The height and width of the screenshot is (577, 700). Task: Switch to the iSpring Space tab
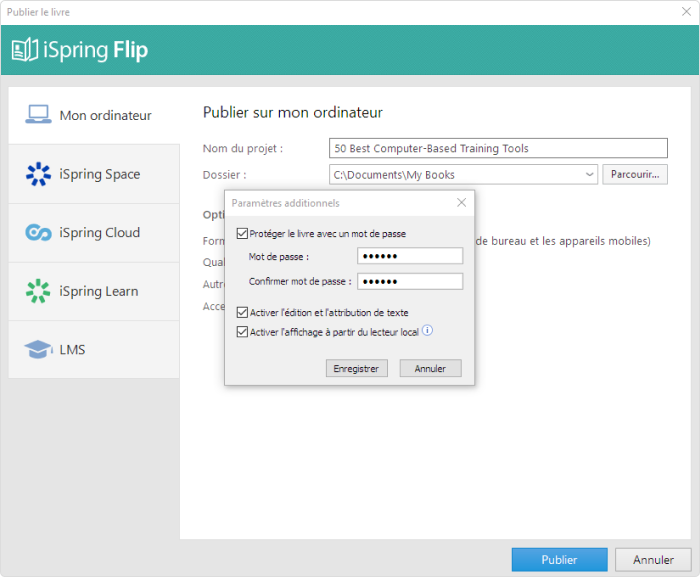click(x=94, y=174)
